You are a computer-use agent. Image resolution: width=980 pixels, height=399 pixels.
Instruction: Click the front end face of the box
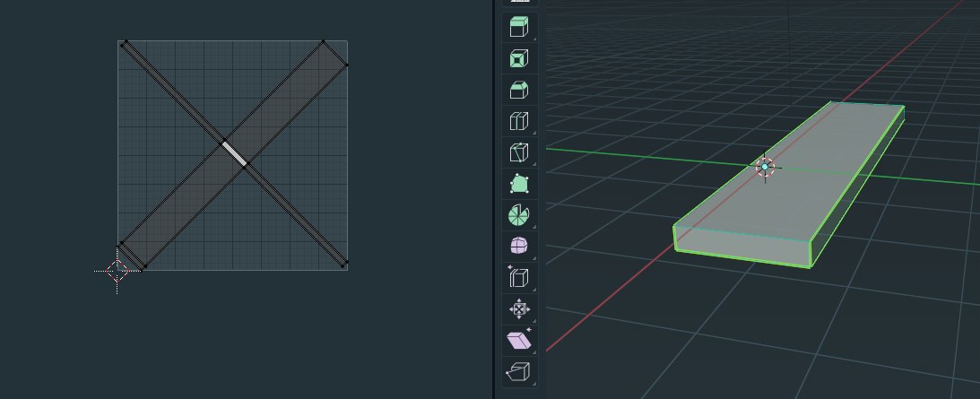(742, 247)
